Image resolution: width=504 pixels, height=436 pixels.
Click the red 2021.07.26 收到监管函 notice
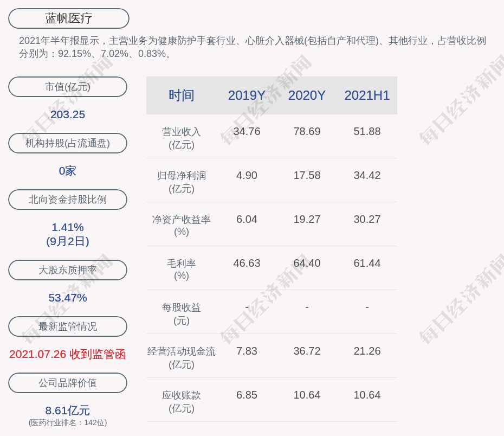pos(68,354)
